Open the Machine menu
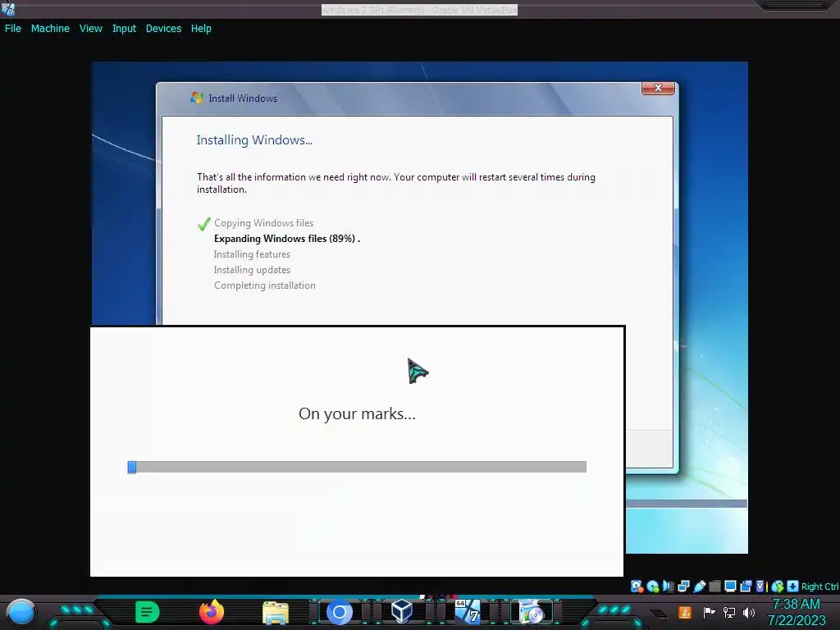Viewport: 840px width, 630px height. pyautogui.click(x=50, y=29)
